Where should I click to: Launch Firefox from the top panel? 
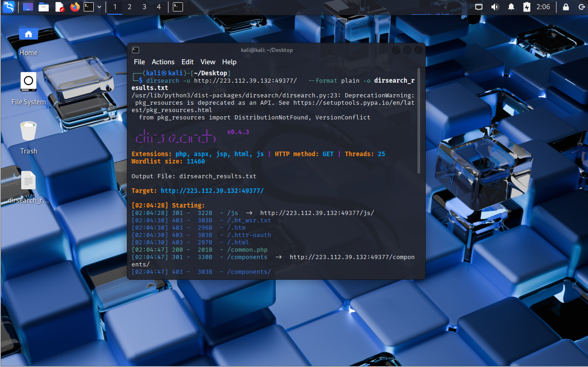pyautogui.click(x=75, y=7)
